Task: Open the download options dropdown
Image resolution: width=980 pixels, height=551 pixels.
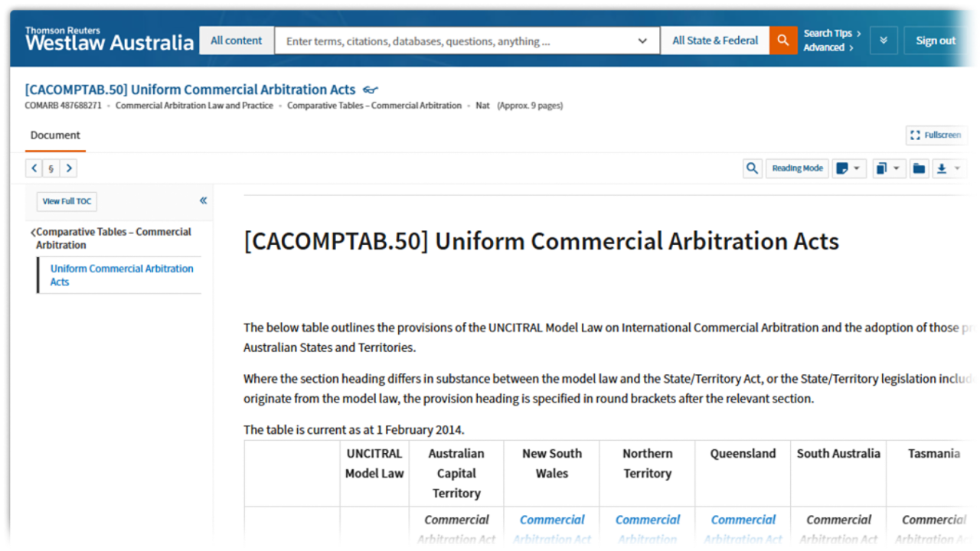Action: (x=949, y=168)
